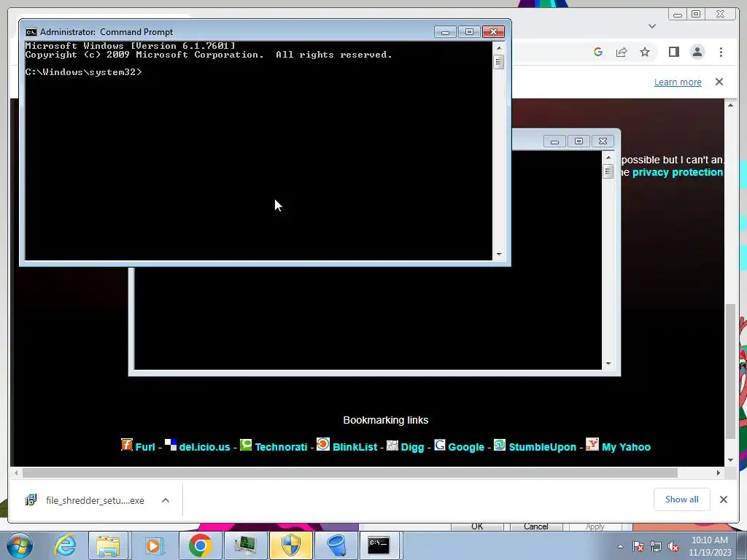Open the taskbar clock showing 10:10 AM

[709, 546]
